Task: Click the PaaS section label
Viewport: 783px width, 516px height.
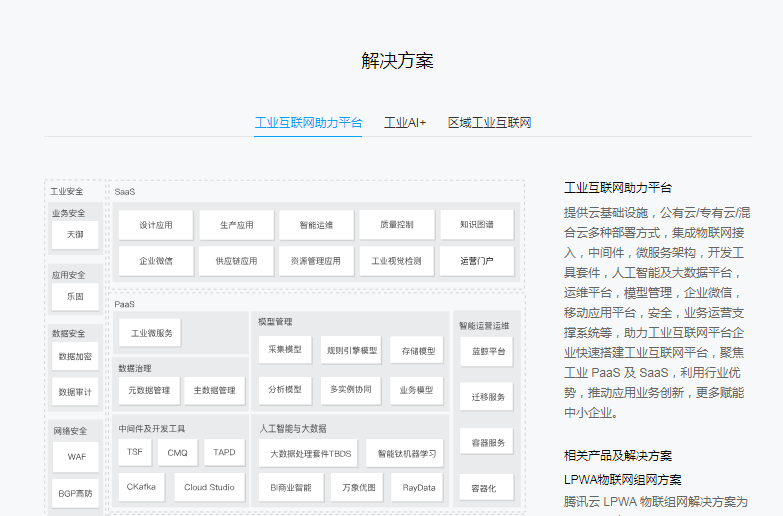Action: pos(124,304)
